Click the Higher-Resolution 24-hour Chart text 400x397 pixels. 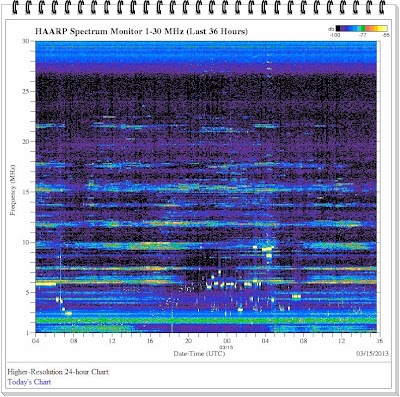[59, 372]
